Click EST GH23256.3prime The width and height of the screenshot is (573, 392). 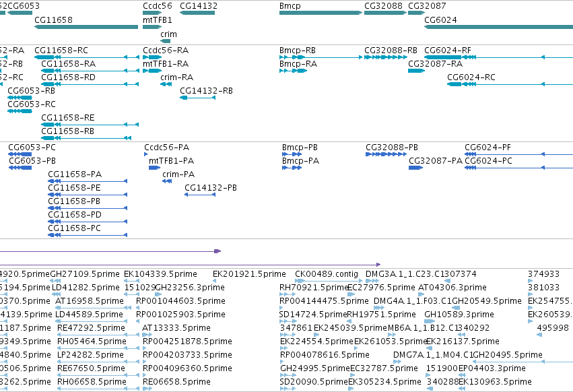158,294
